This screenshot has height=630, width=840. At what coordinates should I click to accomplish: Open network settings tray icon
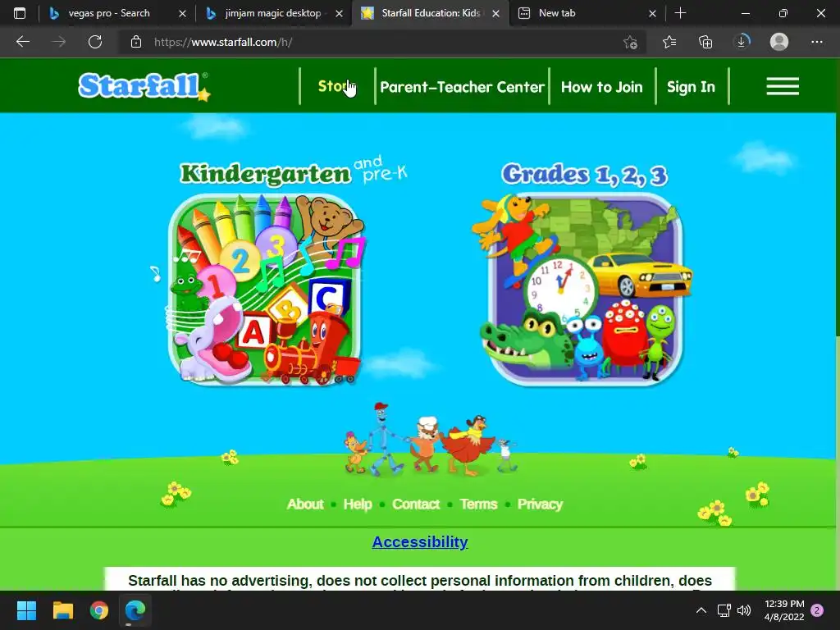(x=724, y=610)
